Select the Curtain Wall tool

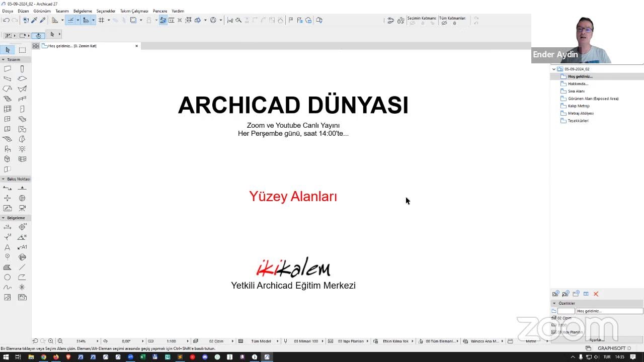tap(8, 109)
